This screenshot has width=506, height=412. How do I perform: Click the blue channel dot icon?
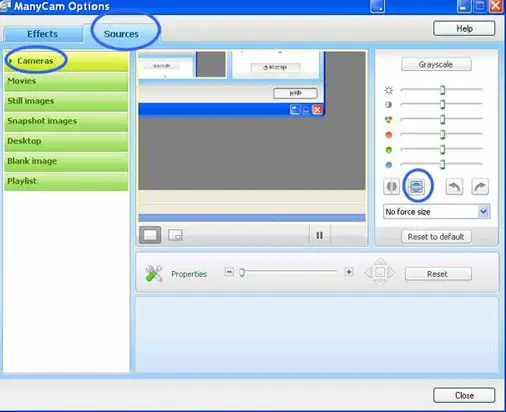[x=388, y=165]
